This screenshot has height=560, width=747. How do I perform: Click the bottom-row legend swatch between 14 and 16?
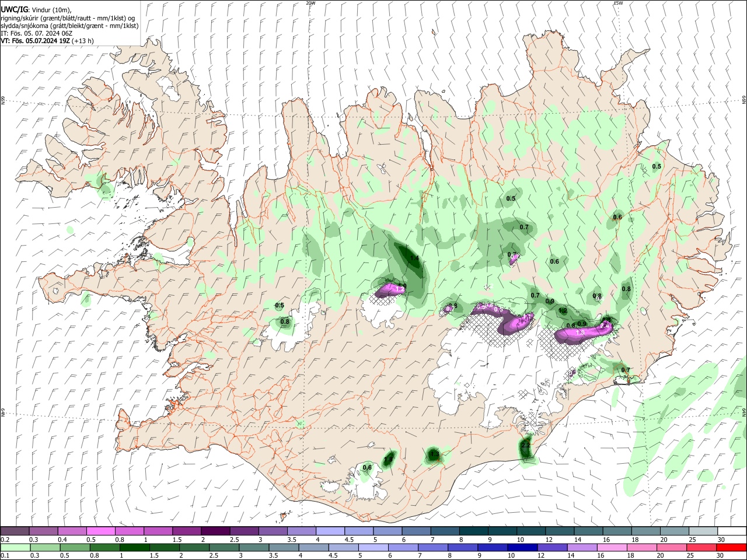582,547
